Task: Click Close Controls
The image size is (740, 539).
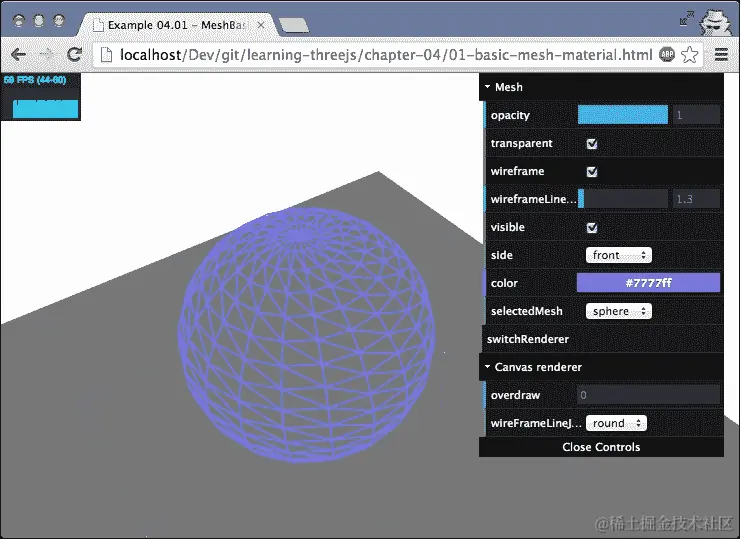Action: point(601,447)
